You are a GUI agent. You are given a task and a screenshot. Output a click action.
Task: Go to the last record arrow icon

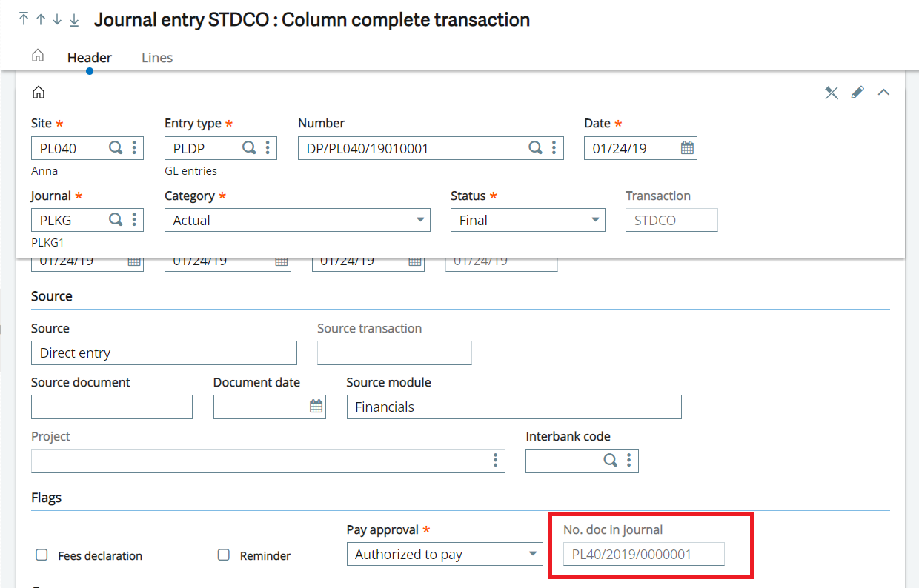[x=74, y=20]
